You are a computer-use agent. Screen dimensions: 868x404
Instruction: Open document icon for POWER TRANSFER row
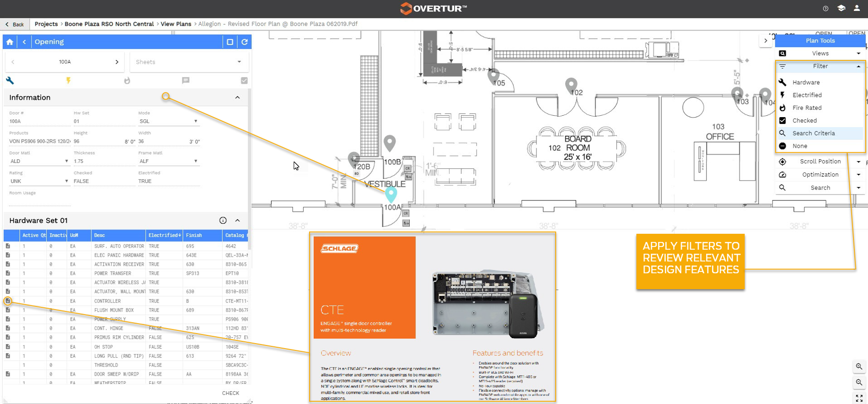coord(8,274)
